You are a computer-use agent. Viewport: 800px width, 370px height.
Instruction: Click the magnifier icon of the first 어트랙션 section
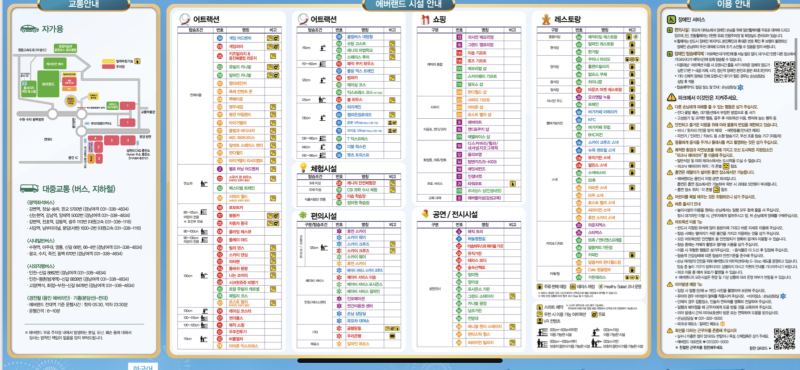185,19
